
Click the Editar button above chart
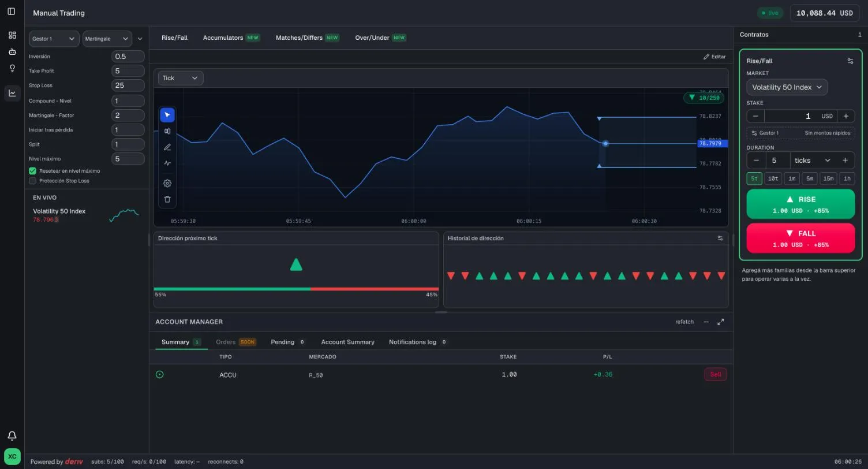pos(714,57)
